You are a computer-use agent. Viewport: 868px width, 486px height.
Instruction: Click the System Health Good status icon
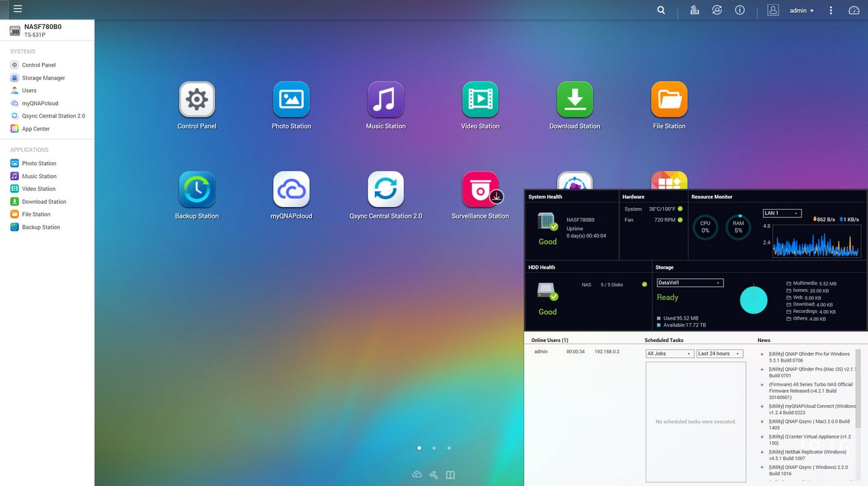pos(547,222)
